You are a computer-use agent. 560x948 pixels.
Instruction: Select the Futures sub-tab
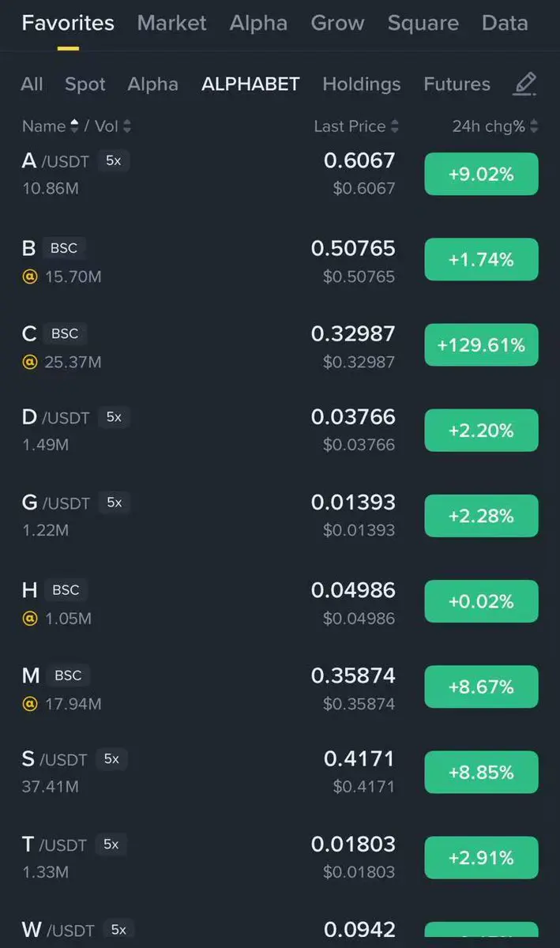[457, 84]
